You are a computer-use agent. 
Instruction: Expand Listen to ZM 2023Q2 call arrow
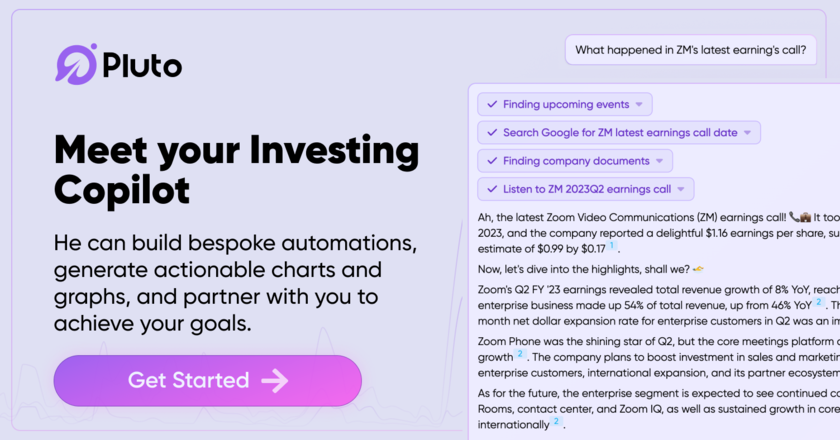point(681,189)
